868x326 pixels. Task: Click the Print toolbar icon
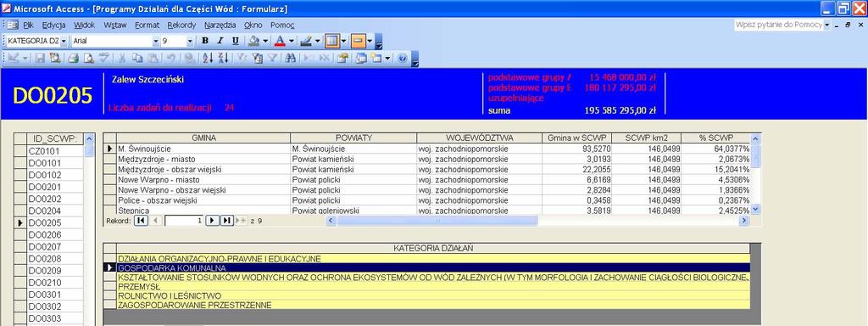tap(73, 58)
